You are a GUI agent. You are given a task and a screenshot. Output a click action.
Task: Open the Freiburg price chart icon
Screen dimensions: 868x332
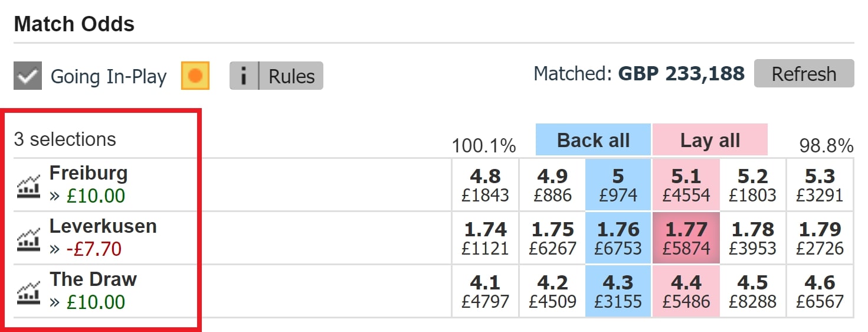28,185
